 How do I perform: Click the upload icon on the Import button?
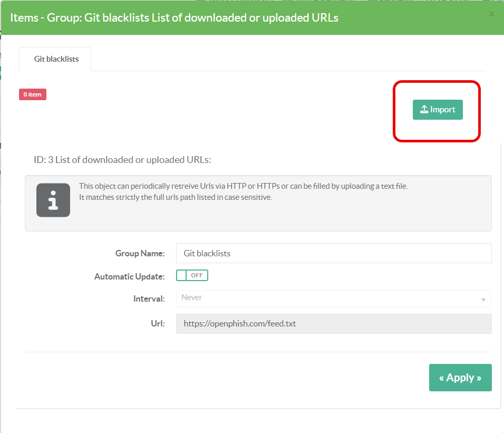424,110
